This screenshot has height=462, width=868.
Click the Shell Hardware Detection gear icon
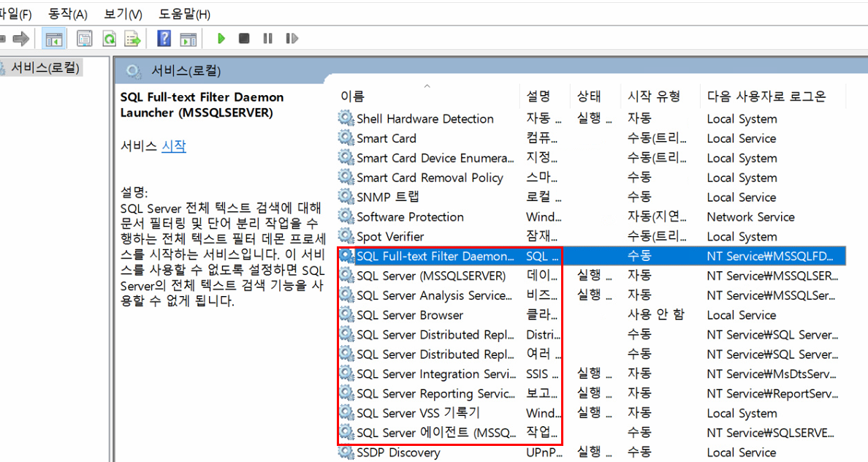click(346, 118)
